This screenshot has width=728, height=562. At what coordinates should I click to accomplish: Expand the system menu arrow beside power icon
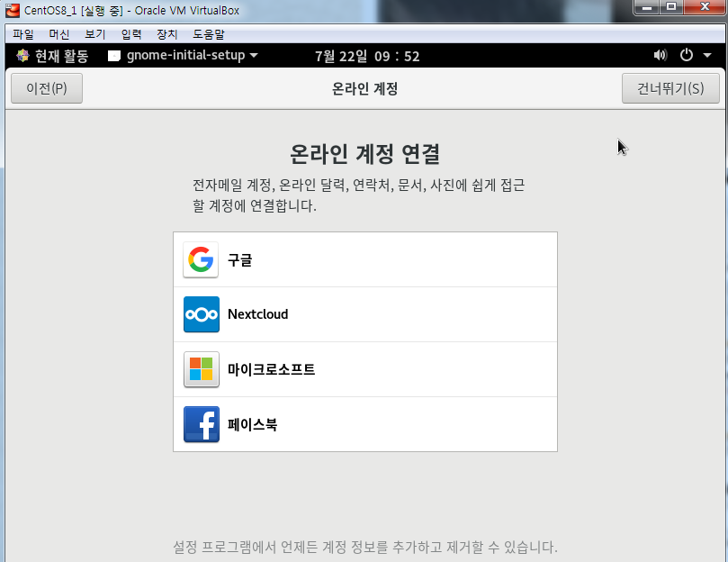point(707,55)
